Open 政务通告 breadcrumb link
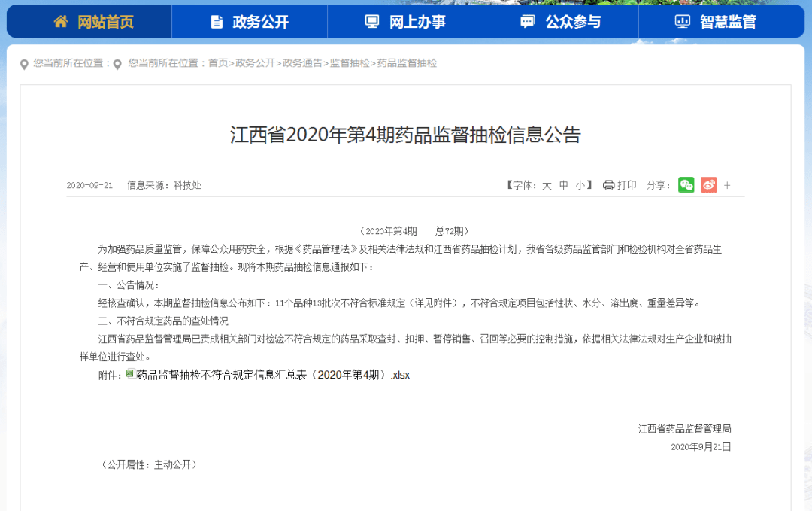Image resolution: width=812 pixels, height=511 pixels. pos(302,63)
